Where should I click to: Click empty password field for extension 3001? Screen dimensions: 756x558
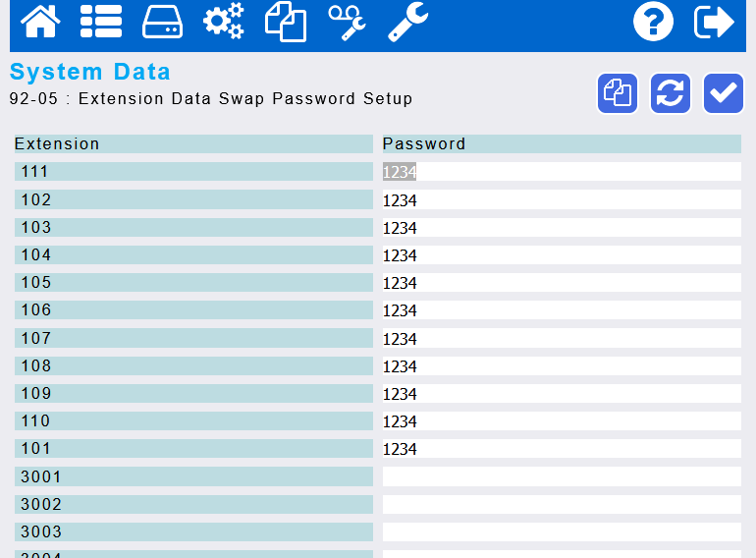pos(562,476)
